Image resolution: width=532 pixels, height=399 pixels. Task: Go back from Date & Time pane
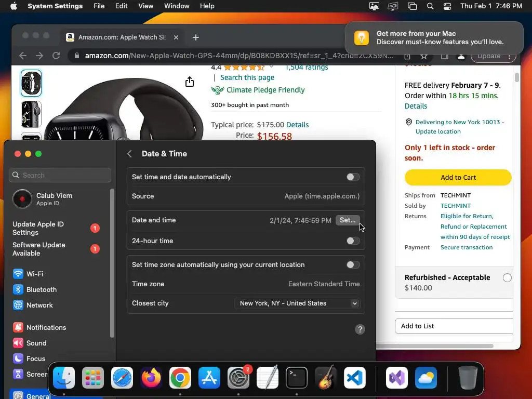click(129, 154)
